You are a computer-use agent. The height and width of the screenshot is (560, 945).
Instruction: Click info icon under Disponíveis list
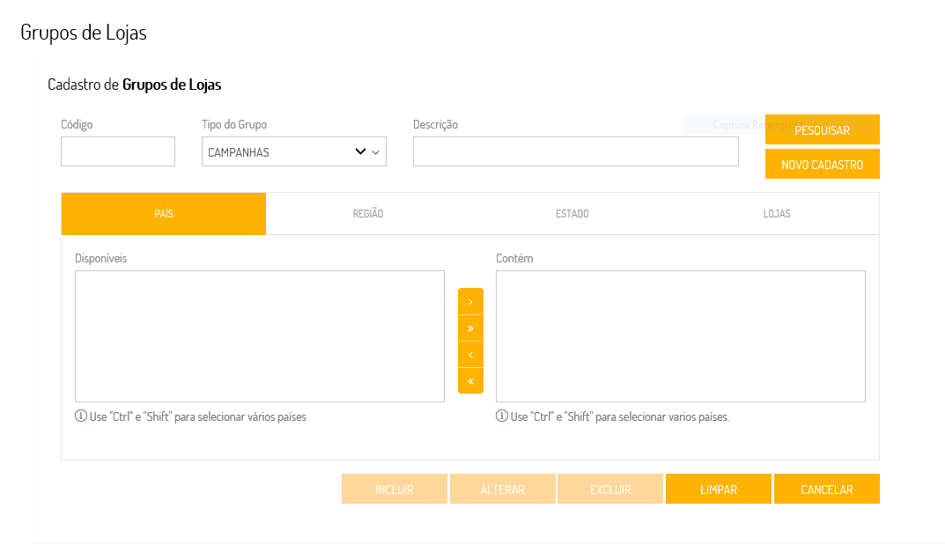pyautogui.click(x=81, y=416)
